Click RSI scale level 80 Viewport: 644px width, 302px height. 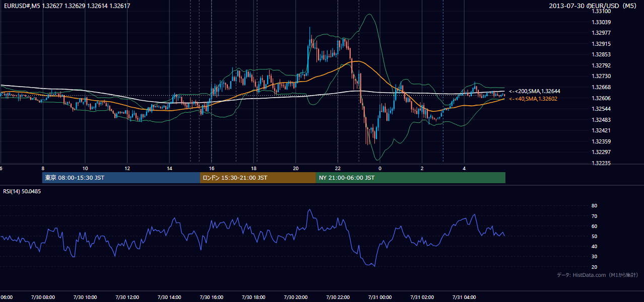(594, 206)
